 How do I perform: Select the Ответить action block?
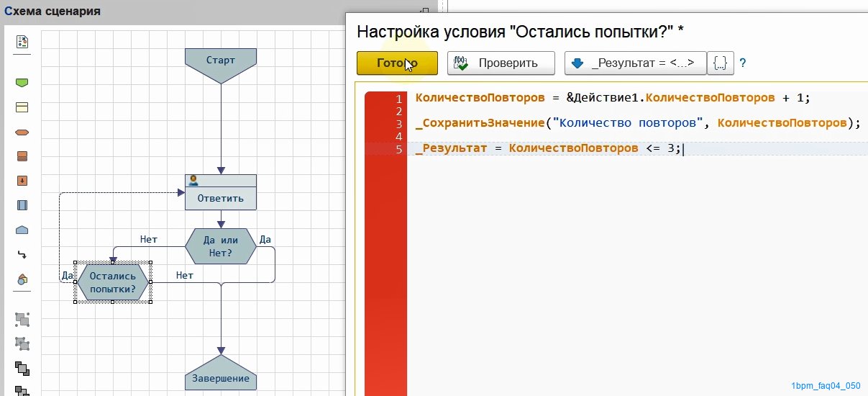tap(220, 192)
